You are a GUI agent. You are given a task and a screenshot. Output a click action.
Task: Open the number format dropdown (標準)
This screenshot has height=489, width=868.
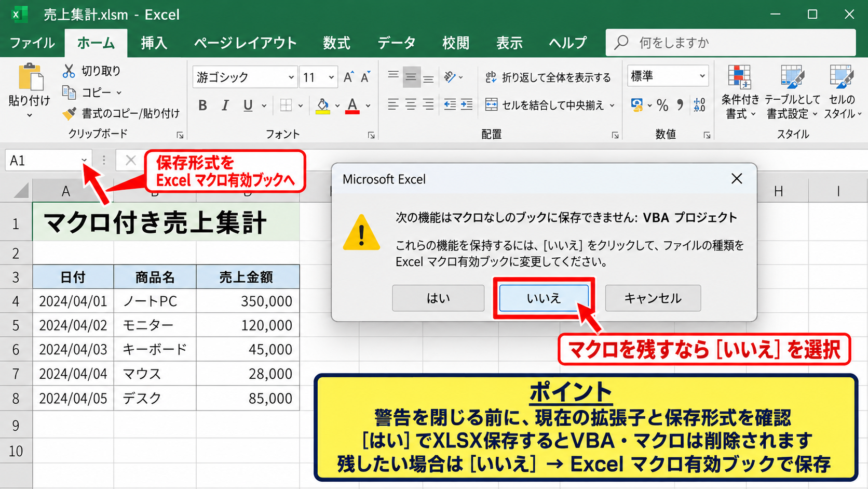702,76
